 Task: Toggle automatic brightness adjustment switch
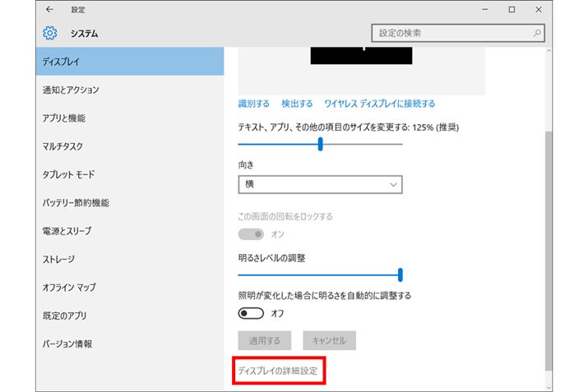(x=251, y=313)
